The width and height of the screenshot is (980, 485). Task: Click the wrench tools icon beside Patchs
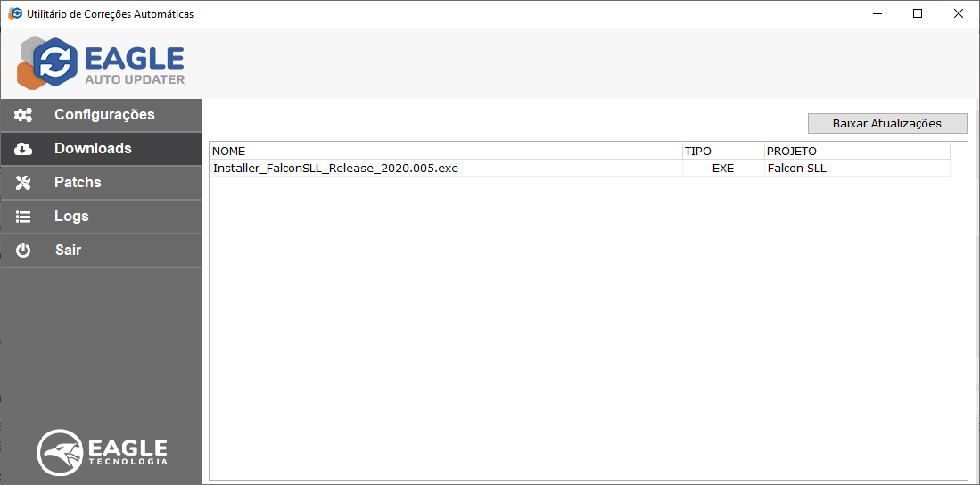tap(22, 183)
